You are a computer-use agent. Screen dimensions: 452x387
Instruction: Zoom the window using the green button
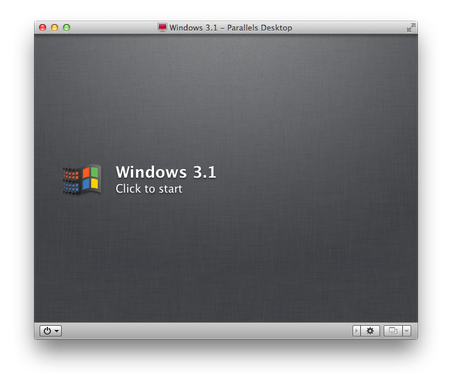point(67,27)
